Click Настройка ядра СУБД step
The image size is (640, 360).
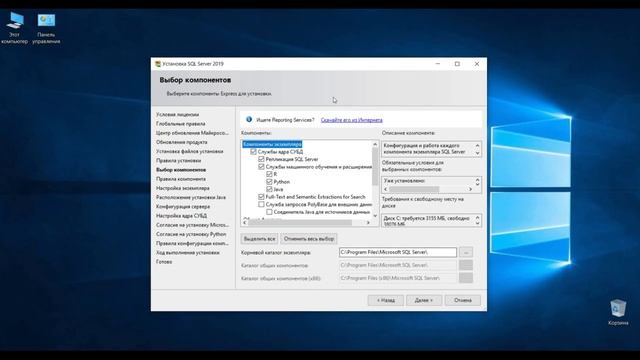(x=181, y=216)
